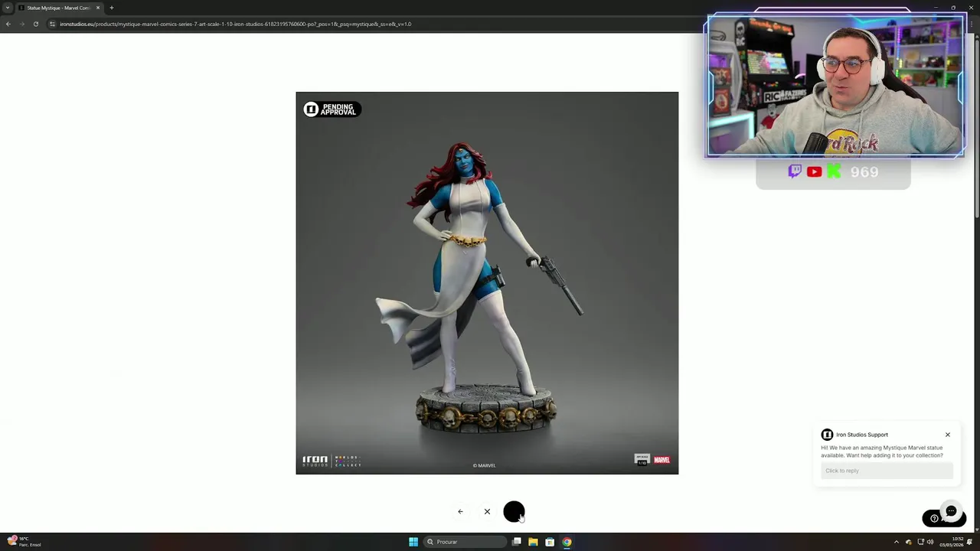The width and height of the screenshot is (980, 551).
Task: Open the notifications bell icon
Action: 969,542
